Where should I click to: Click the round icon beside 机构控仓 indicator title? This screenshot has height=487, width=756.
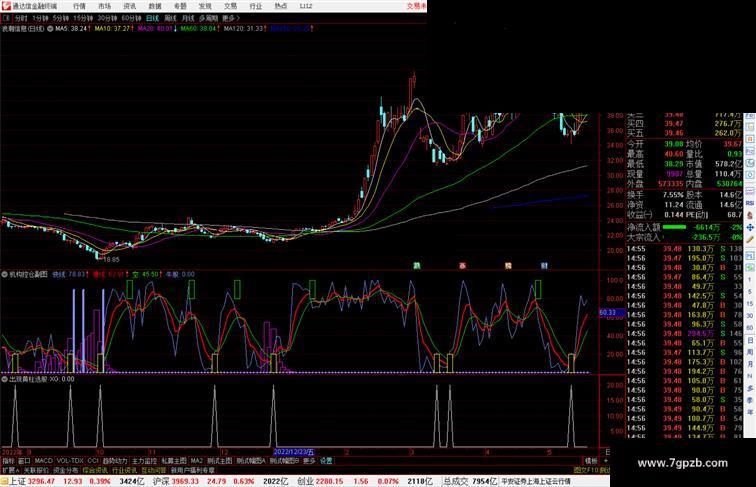[5, 274]
